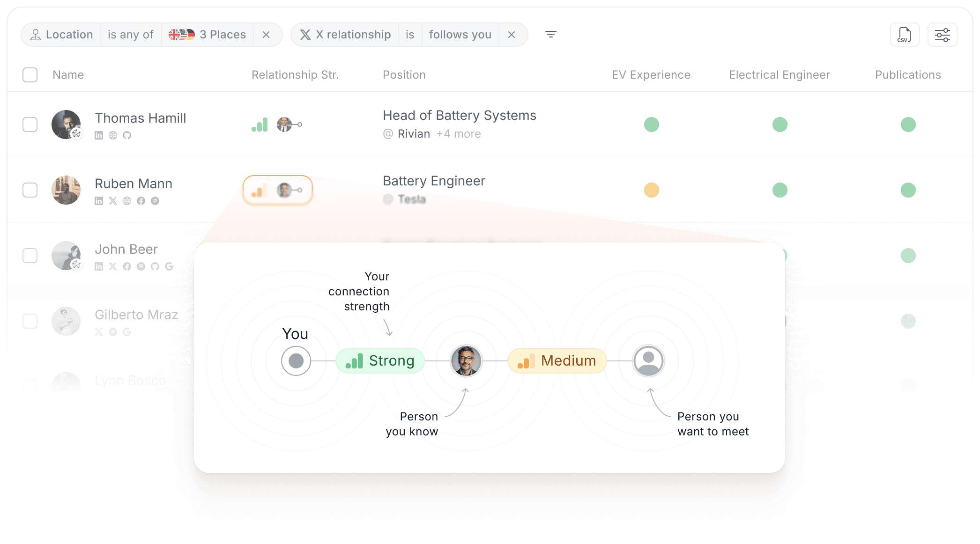The image size is (980, 544).
Task: Open Ruben Mann's LinkedIn icon
Action: pos(99,201)
